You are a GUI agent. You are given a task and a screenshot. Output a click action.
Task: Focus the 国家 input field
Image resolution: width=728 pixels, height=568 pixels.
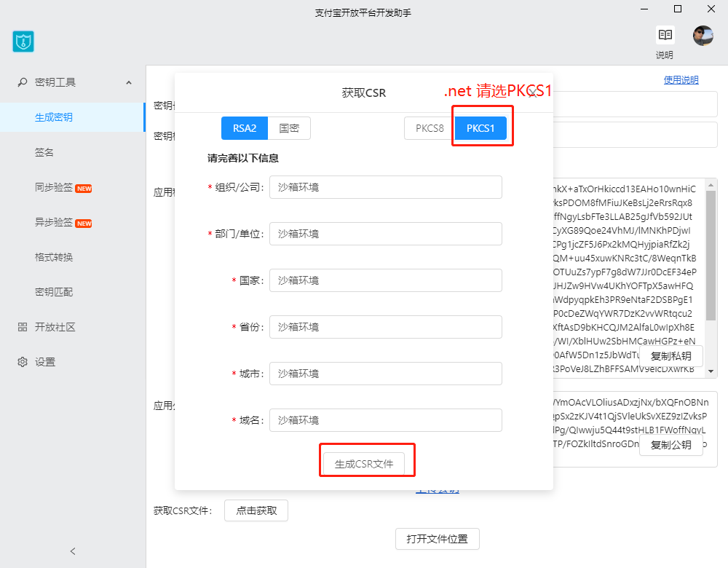point(386,280)
